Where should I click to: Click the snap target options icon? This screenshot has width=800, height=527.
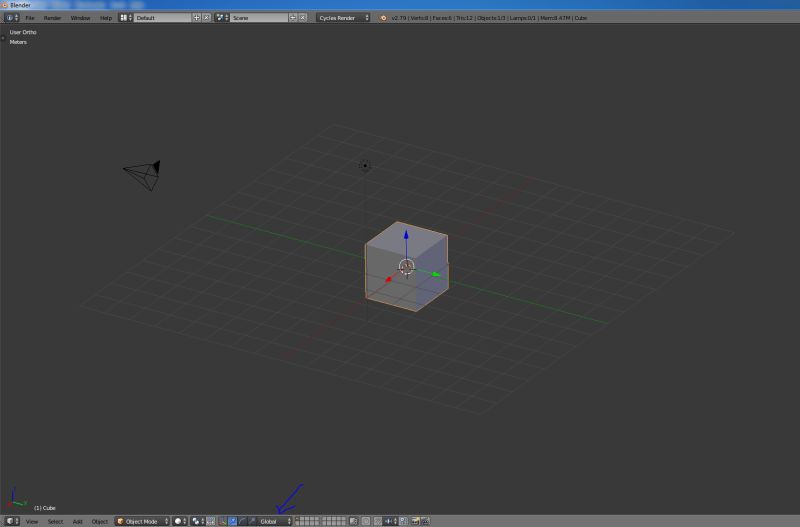(x=403, y=521)
